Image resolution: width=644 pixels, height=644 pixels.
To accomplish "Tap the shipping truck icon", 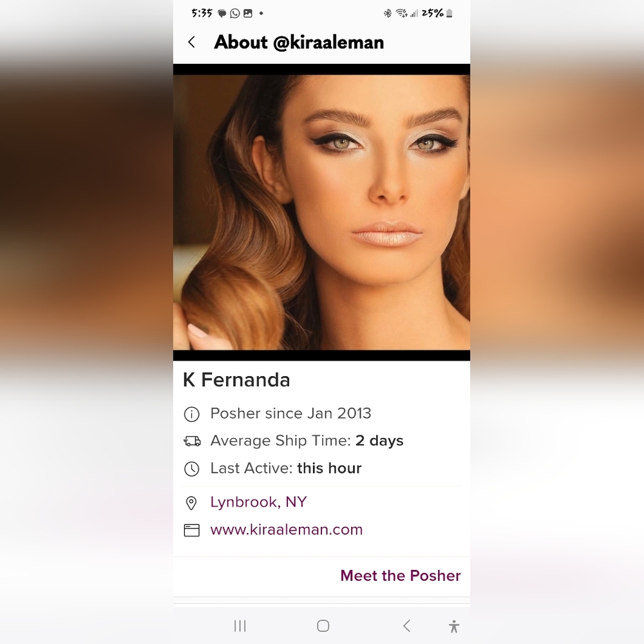I will (x=192, y=441).
